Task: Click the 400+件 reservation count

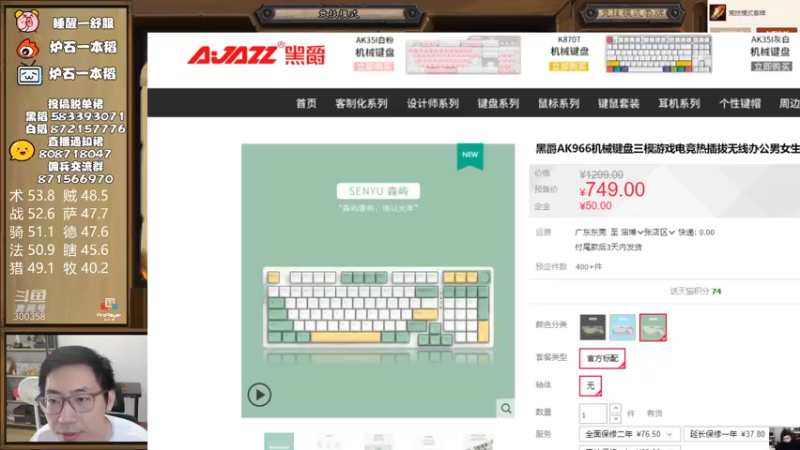Action: coord(588,267)
